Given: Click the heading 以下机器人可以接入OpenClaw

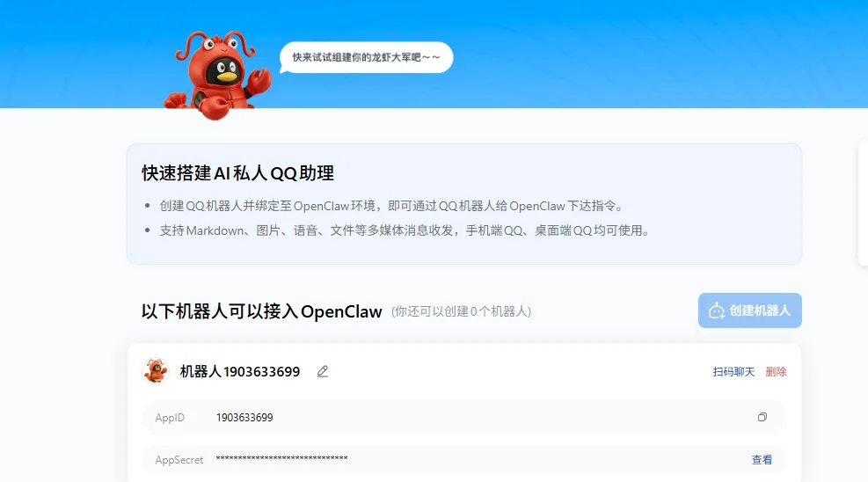Looking at the screenshot, I should pos(262,311).
